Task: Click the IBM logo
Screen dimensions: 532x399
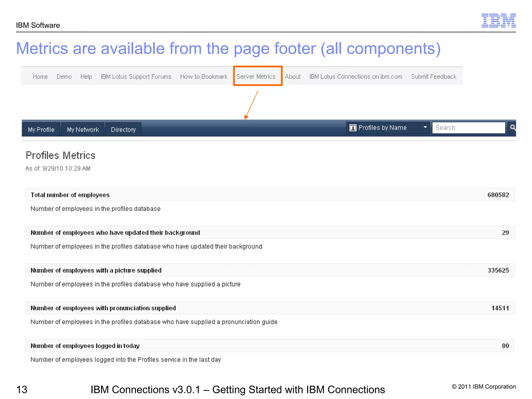Action: point(498,21)
